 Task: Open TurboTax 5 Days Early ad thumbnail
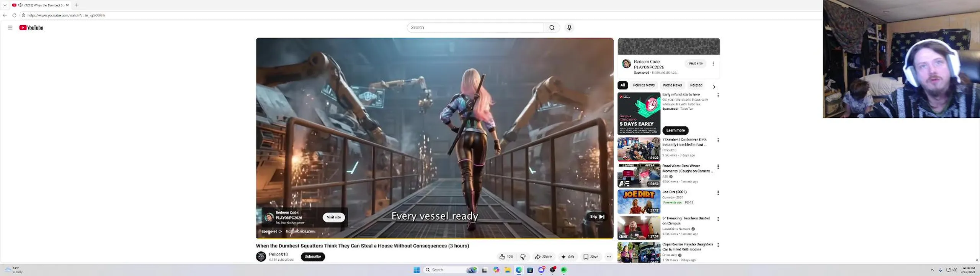pos(639,113)
